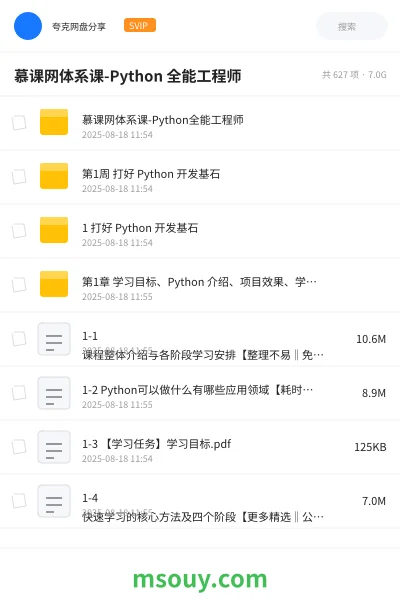Click the file icon of the 1-2 Python item
The image size is (400, 600).
pyautogui.click(x=54, y=393)
